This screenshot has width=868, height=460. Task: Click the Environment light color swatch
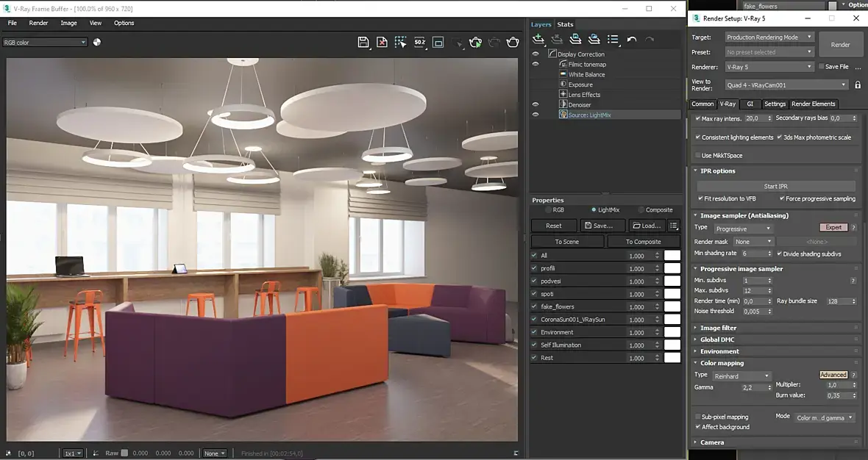tap(672, 331)
